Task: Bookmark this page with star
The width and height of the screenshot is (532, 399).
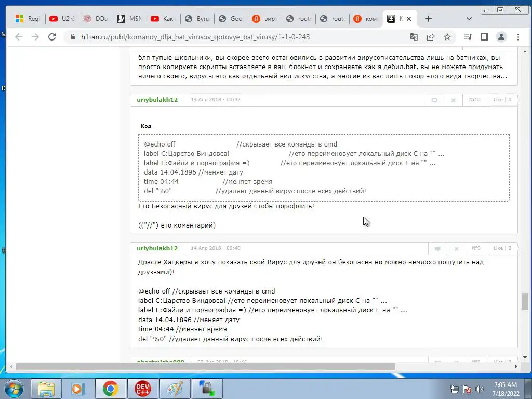Action: click(x=447, y=37)
